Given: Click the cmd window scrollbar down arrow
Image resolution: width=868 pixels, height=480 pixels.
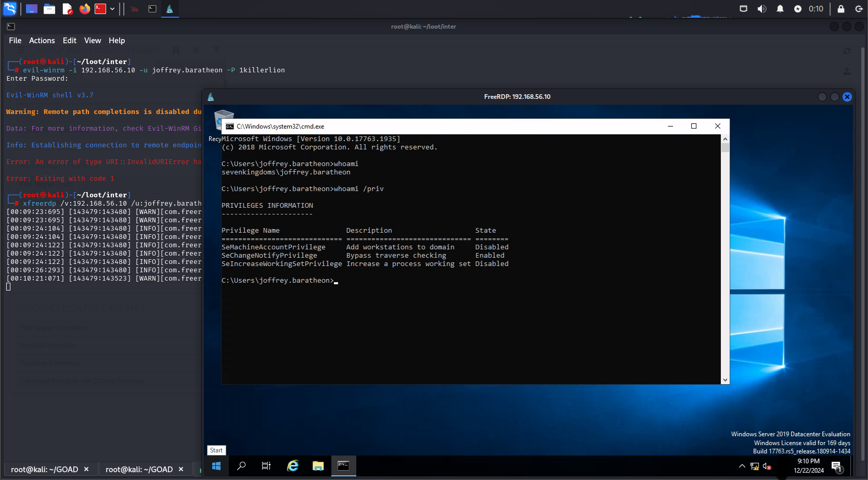Looking at the screenshot, I should (725, 380).
